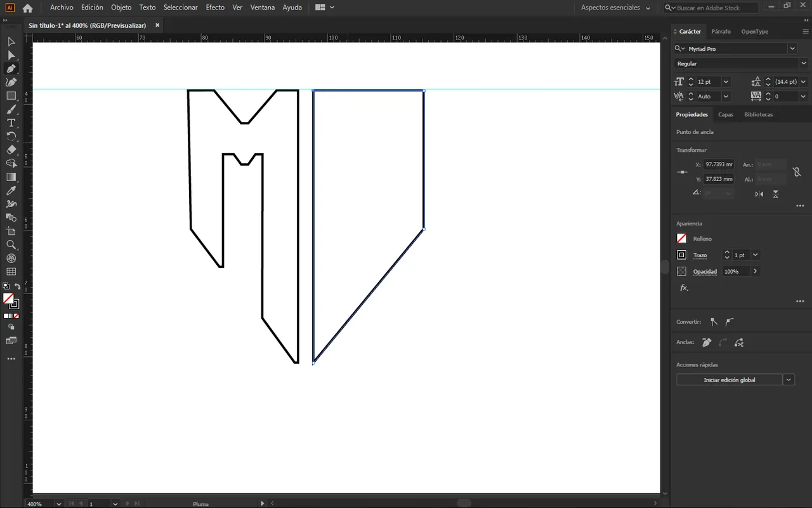
Task: Select the Paintbrush tool
Action: (11, 109)
